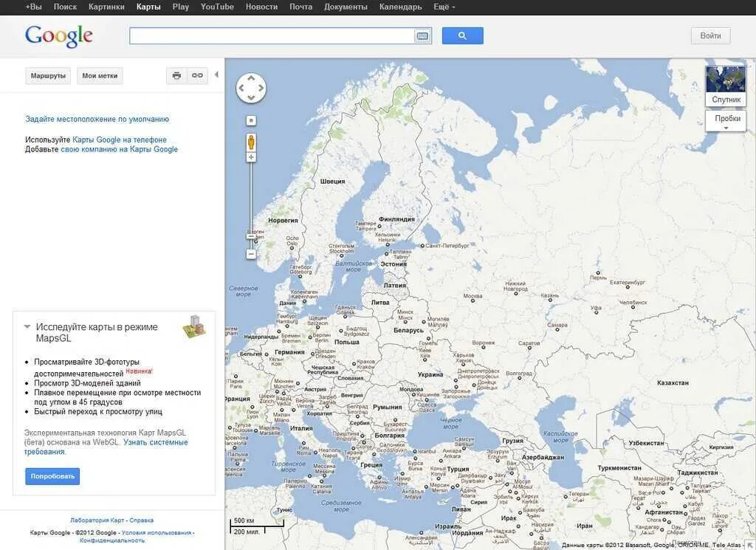The width and height of the screenshot is (756, 550).
Task: Open Почта in the top bar
Action: pyautogui.click(x=301, y=7)
